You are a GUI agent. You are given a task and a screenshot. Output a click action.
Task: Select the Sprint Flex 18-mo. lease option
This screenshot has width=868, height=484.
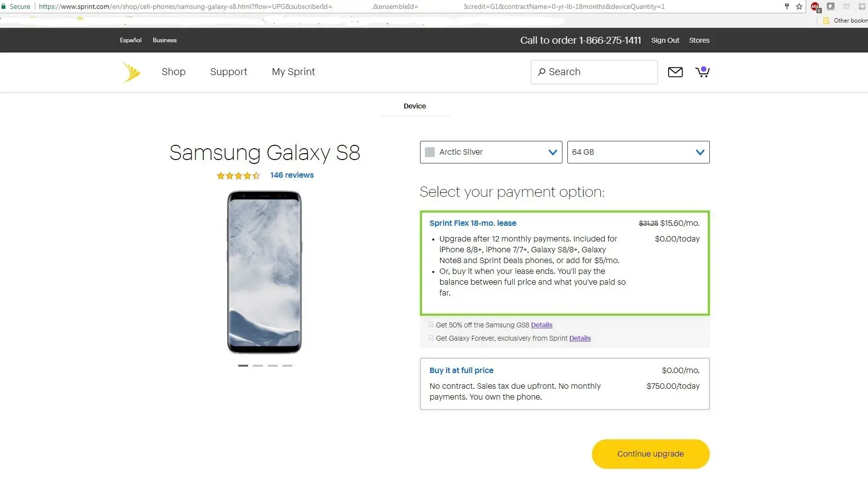[473, 223]
